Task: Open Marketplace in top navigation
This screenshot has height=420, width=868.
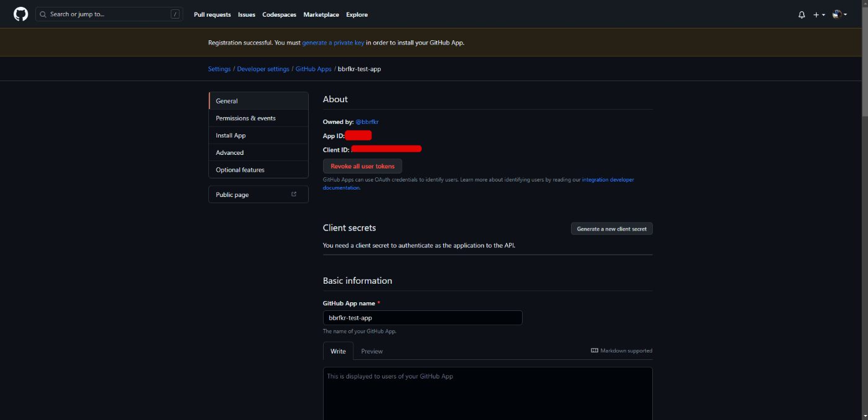Action: click(x=321, y=15)
